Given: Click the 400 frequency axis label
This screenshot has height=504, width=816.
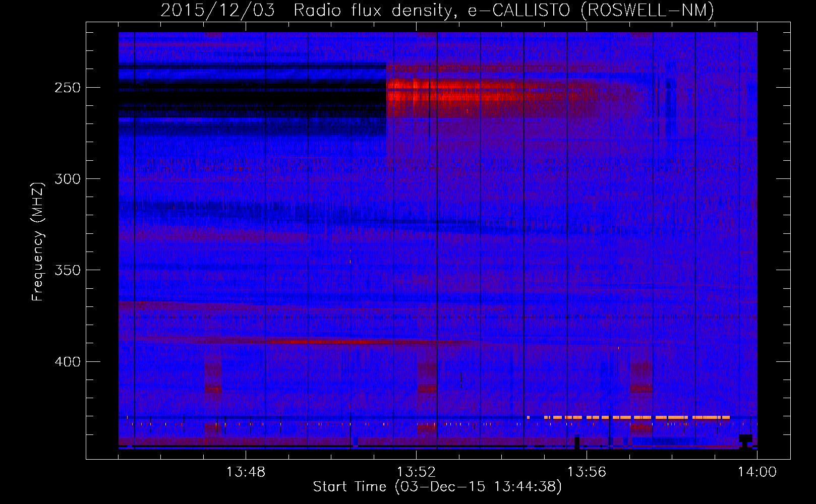Looking at the screenshot, I should [x=68, y=362].
